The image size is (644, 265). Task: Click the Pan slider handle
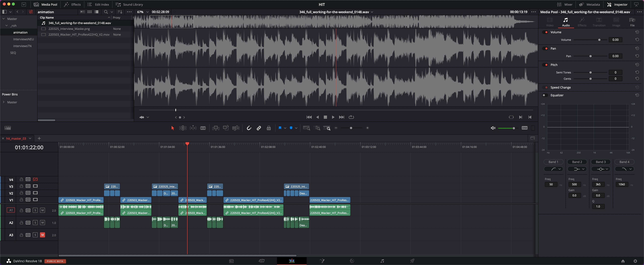click(591, 56)
